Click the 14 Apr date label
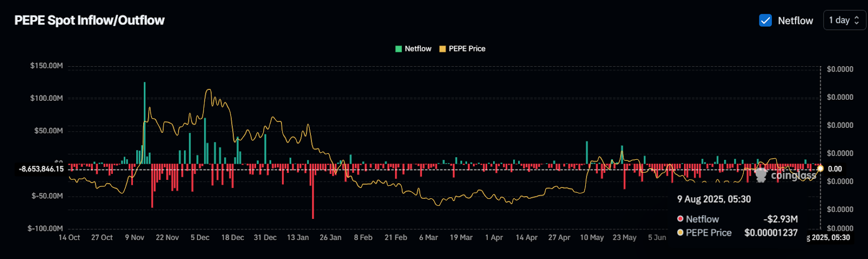The height and width of the screenshot is (259, 868). click(x=526, y=237)
